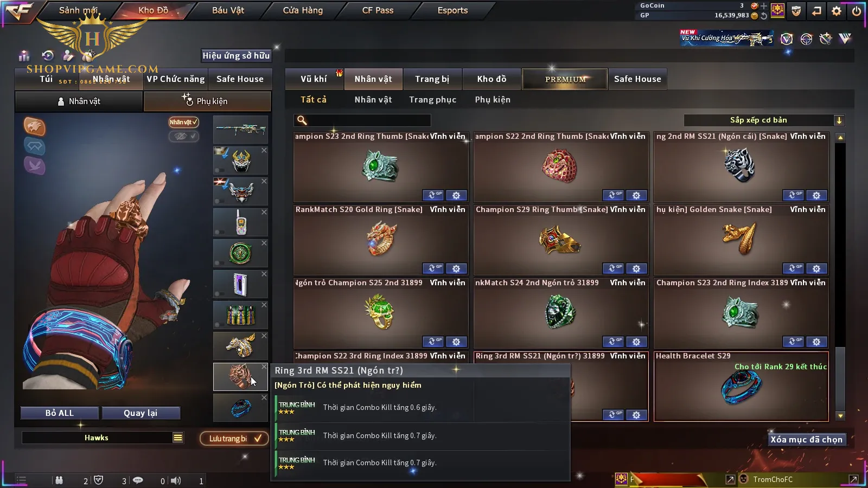Toggle the Lưu trang bị checkbox
The width and height of the screenshot is (868, 488).
click(258, 438)
